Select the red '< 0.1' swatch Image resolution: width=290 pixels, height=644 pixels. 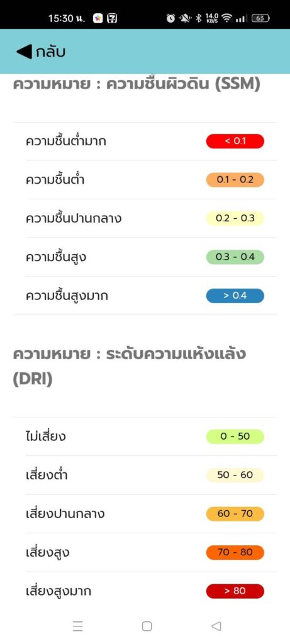pos(235,142)
